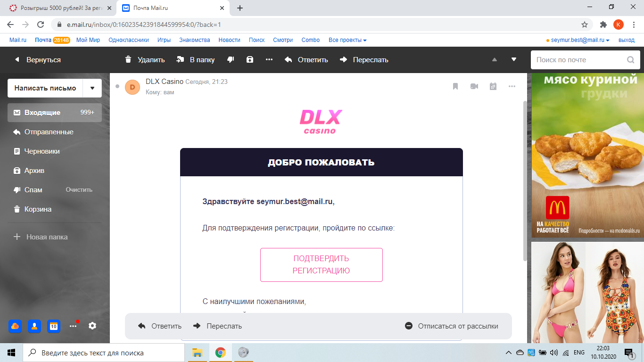Show hidden system tray icons chevron
Viewport: 644px width, 362px height.
508,353
